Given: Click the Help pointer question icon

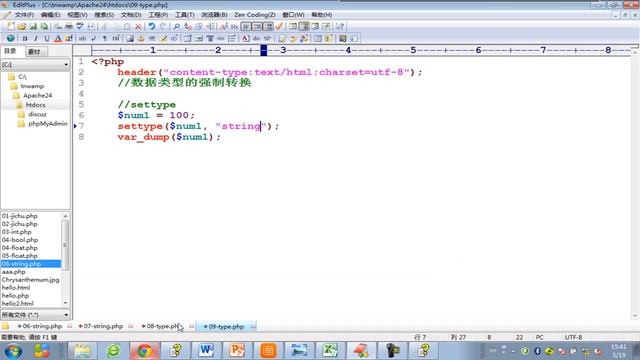Looking at the screenshot, I should tap(340, 27).
